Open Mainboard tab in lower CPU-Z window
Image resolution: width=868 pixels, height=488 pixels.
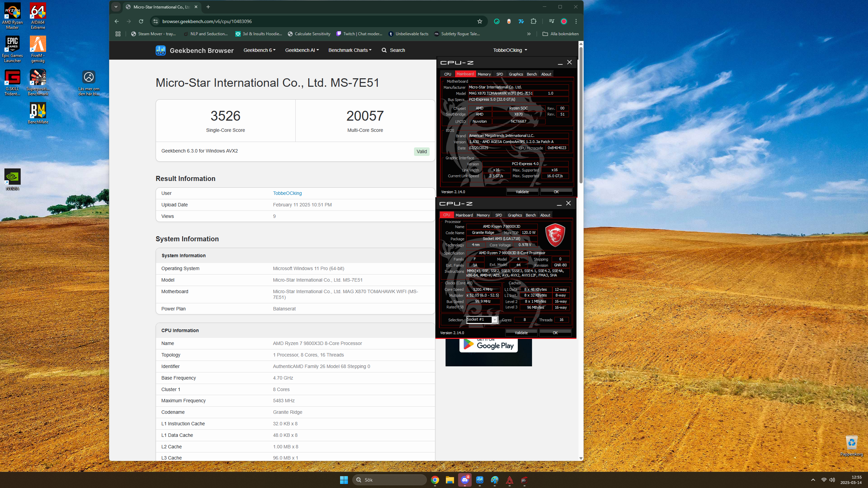coord(464,215)
